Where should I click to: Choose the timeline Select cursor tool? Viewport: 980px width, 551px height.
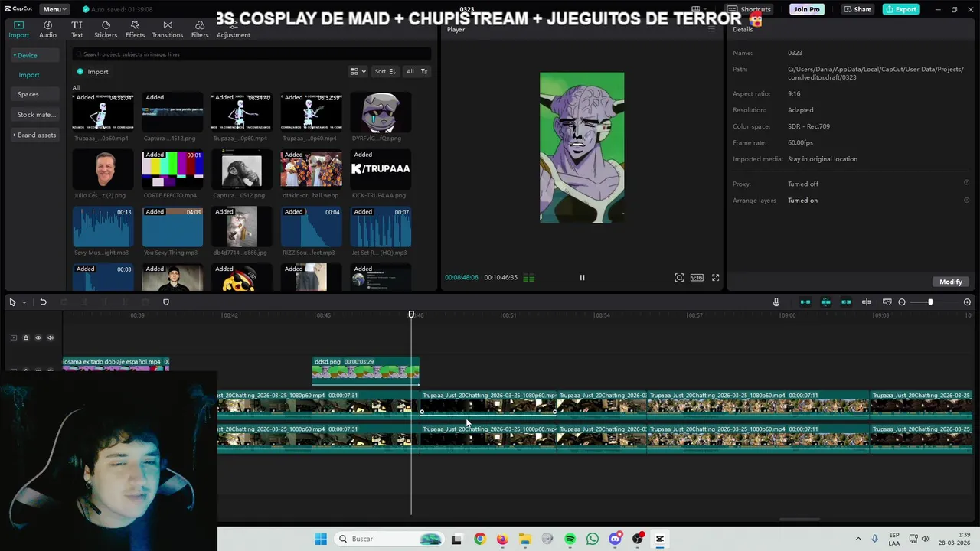point(12,302)
